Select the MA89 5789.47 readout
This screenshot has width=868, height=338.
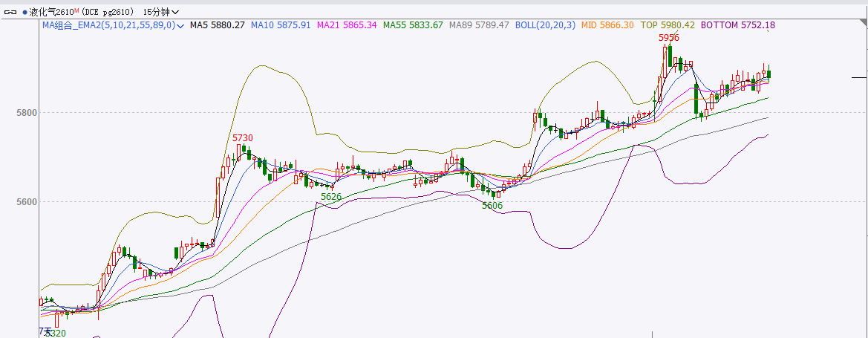pyautogui.click(x=479, y=25)
